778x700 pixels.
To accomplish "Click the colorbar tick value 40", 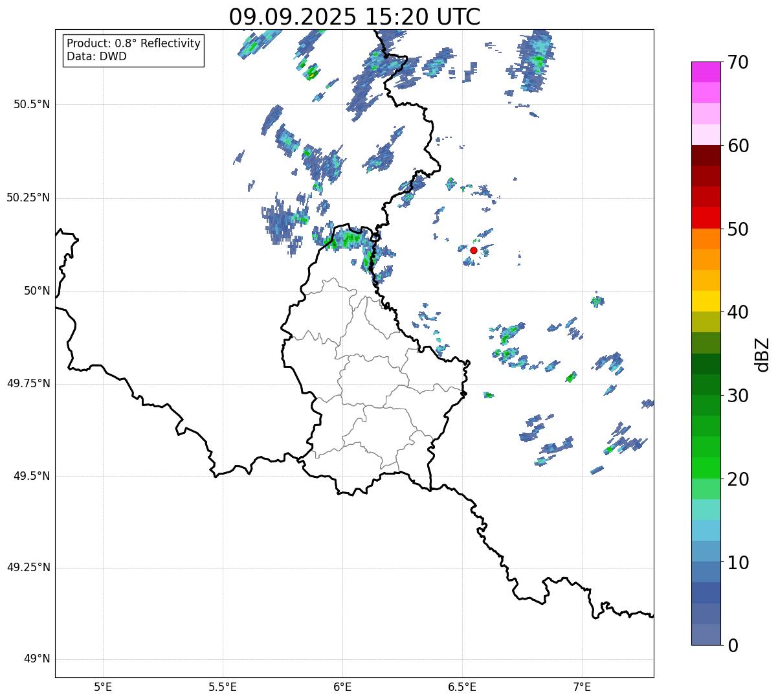I will 739,312.
